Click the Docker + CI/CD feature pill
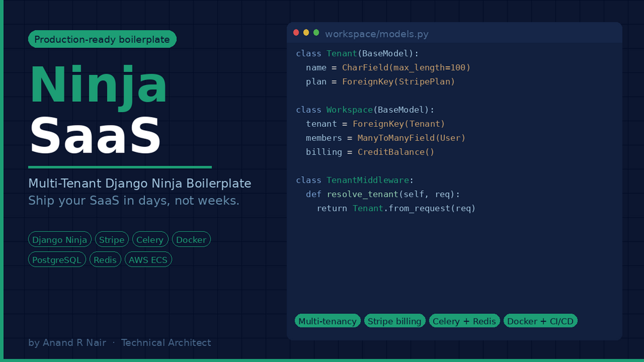This screenshot has width=644, height=362. click(540, 321)
